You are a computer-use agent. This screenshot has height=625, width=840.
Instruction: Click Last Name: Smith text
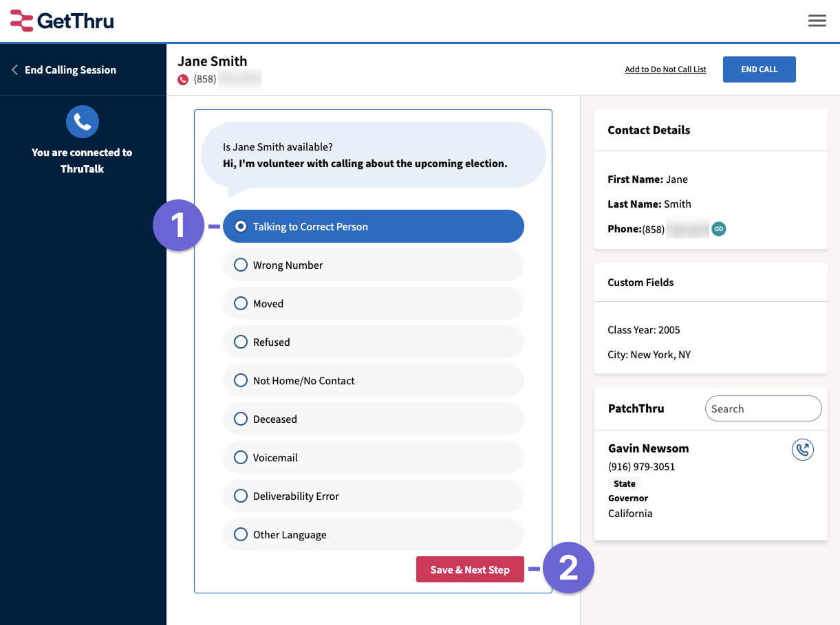[x=649, y=204]
